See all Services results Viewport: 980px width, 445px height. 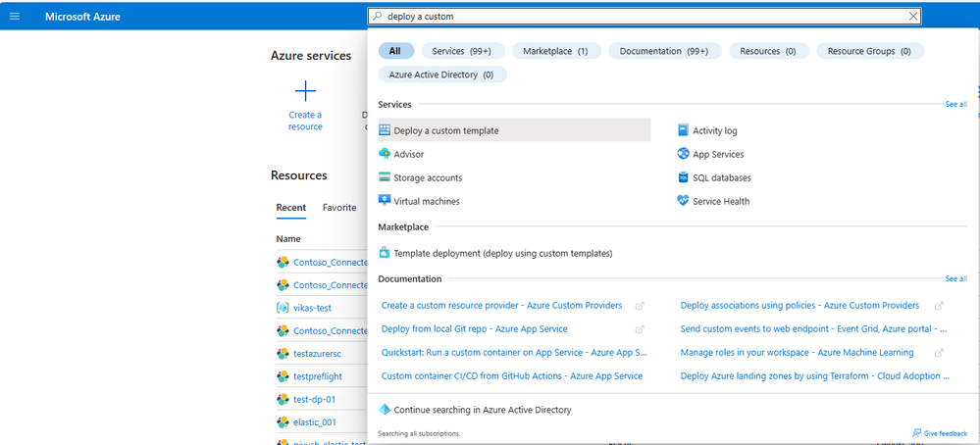pyautogui.click(x=955, y=104)
